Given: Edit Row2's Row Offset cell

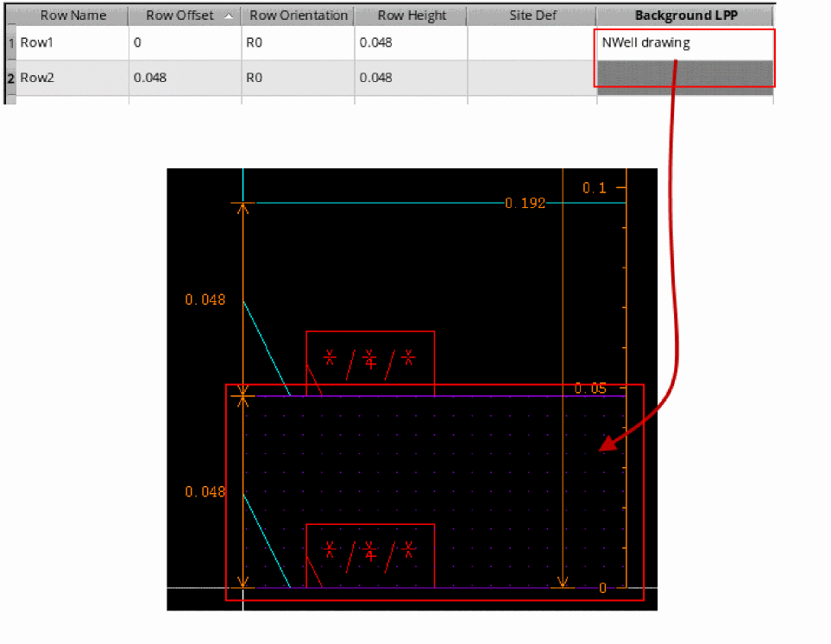Looking at the screenshot, I should [185, 78].
